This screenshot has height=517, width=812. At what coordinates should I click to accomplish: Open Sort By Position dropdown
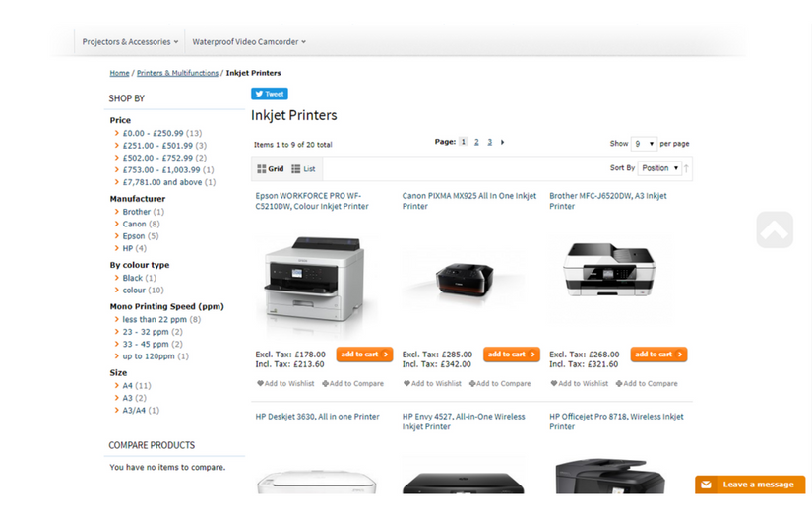point(659,168)
